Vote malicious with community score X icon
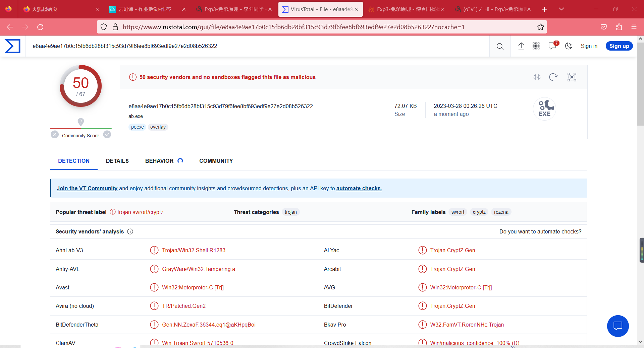Viewport: 644px width, 348px height. [55, 135]
